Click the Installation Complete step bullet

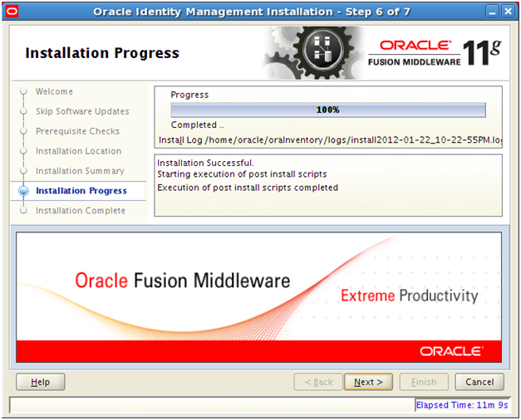23,210
